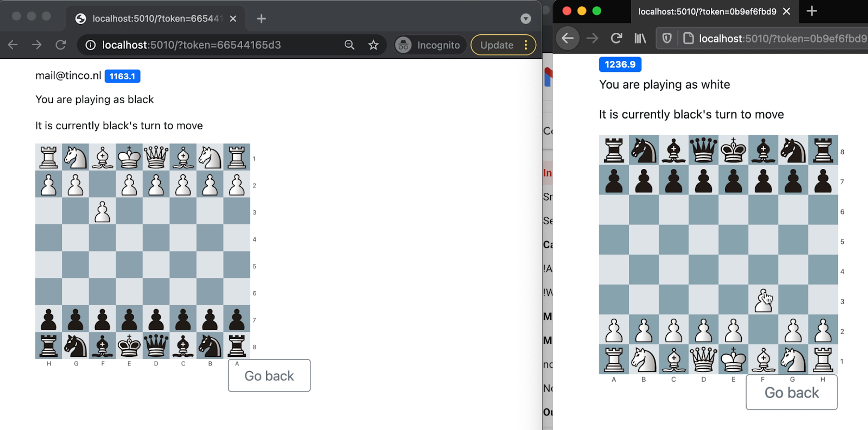Click the Chrome Update button

496,45
